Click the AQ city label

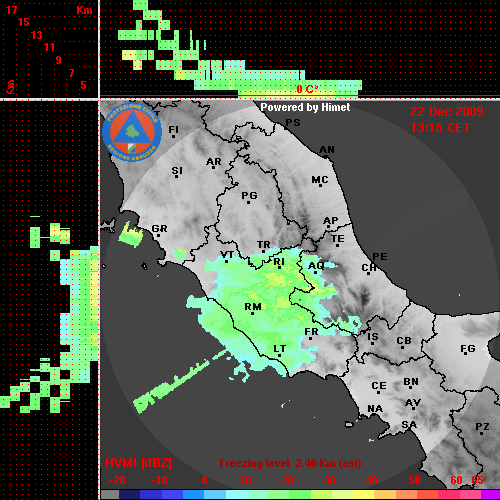tap(316, 266)
